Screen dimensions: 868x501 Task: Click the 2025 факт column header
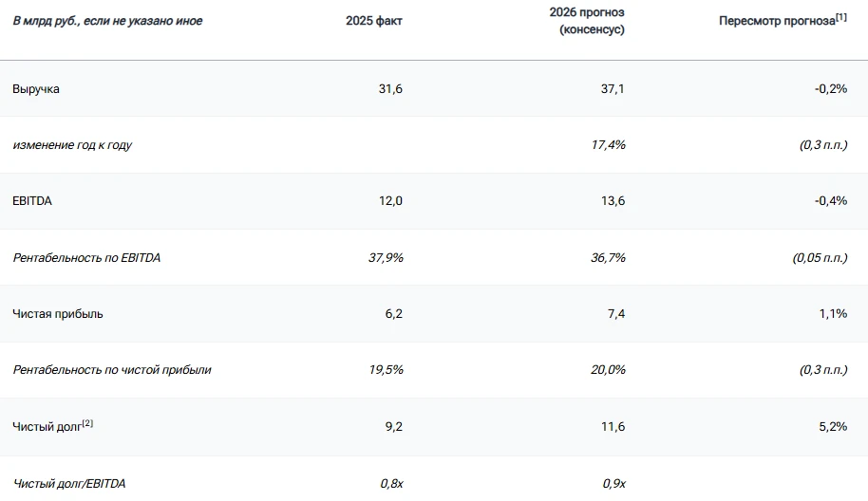pyautogui.click(x=373, y=21)
